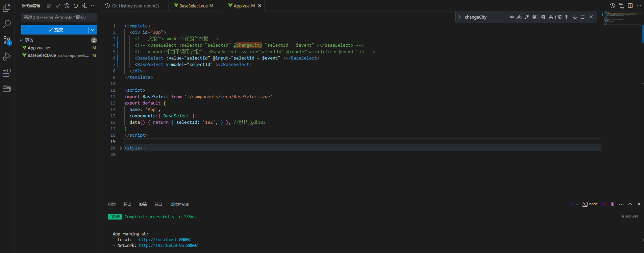
Task: Open file history icon in editor title bar
Action: tap(613, 6)
